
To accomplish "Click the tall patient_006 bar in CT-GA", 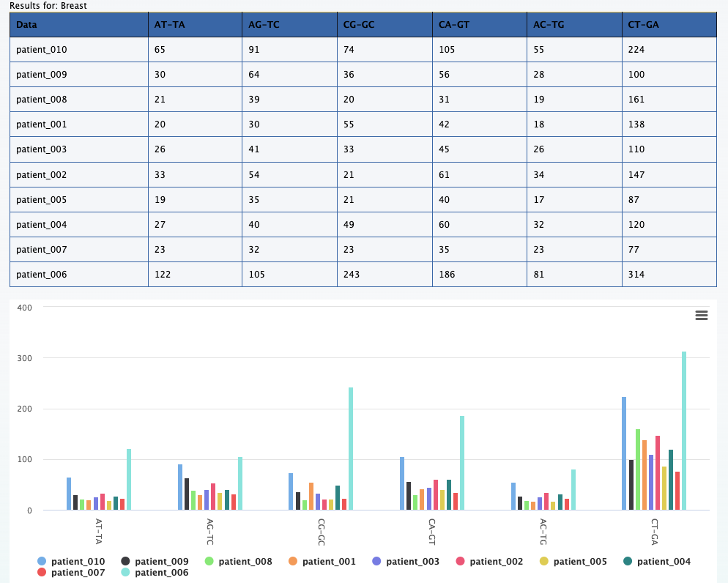I will point(684,431).
